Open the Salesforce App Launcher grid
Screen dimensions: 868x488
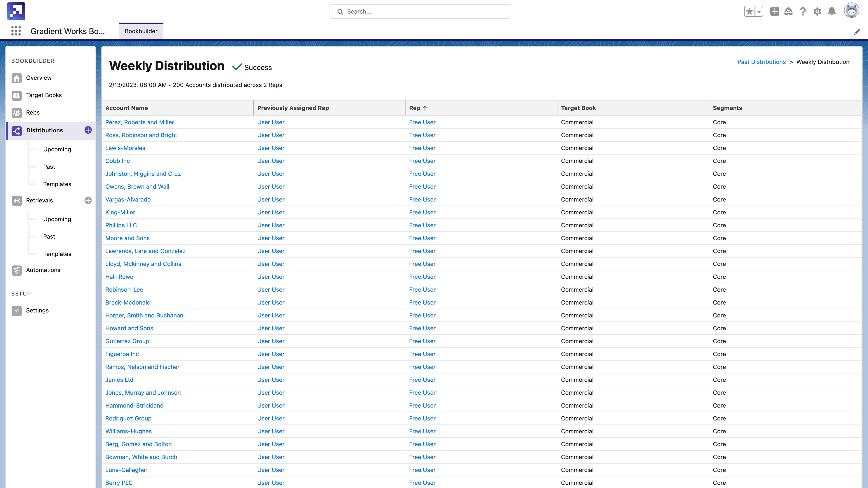pos(16,31)
